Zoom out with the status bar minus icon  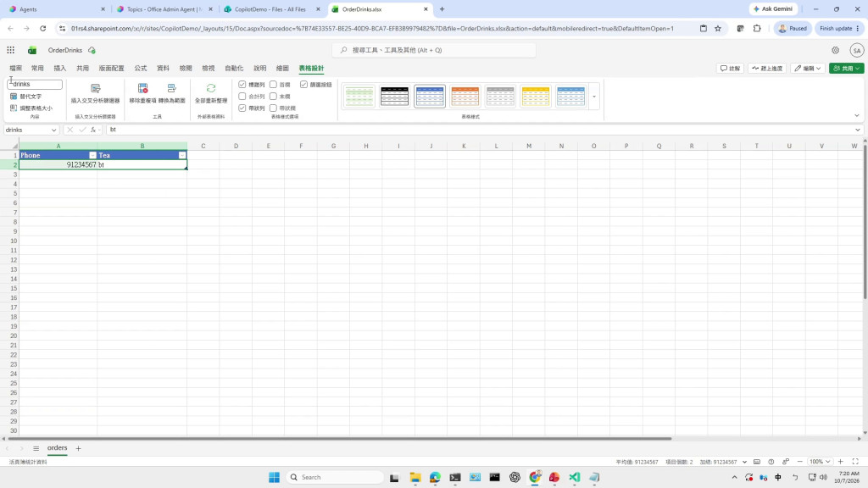point(800,462)
